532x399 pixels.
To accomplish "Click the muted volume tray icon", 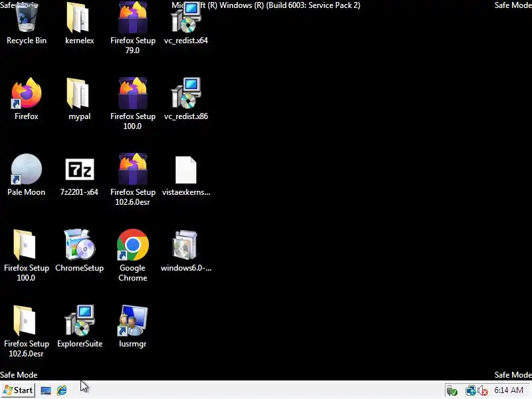I will [482, 391].
